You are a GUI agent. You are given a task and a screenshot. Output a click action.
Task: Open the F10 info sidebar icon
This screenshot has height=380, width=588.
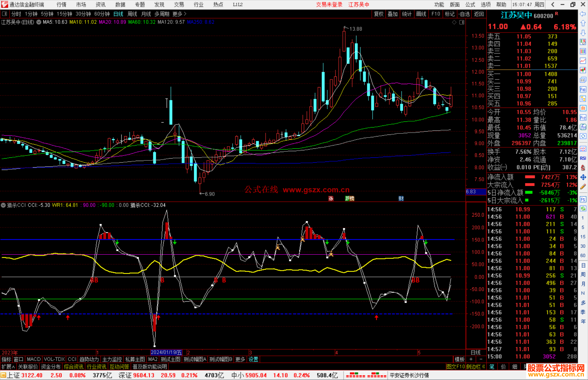pos(583,89)
